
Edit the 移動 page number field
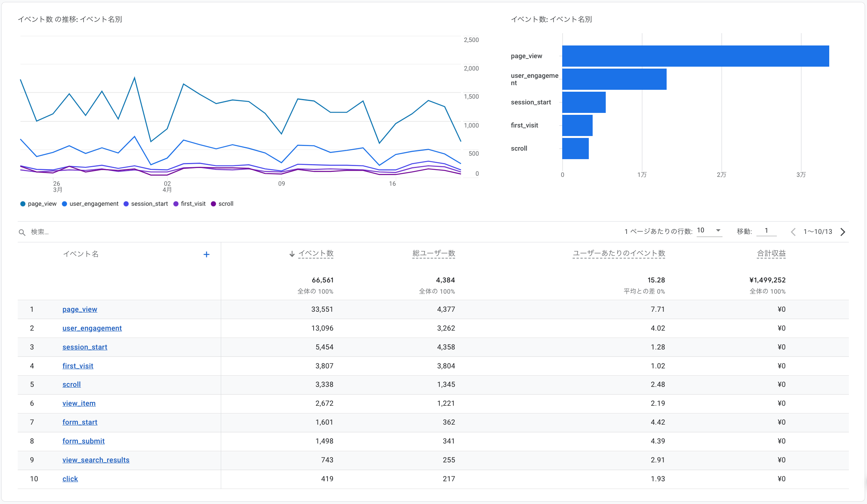point(766,230)
